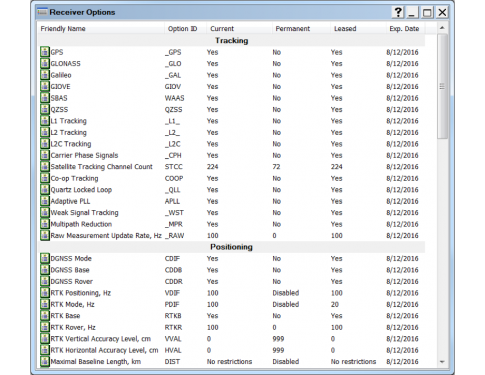Image resolution: width=485 pixels, height=375 pixels.
Task: Click the Positioning group header
Action: tap(231, 247)
